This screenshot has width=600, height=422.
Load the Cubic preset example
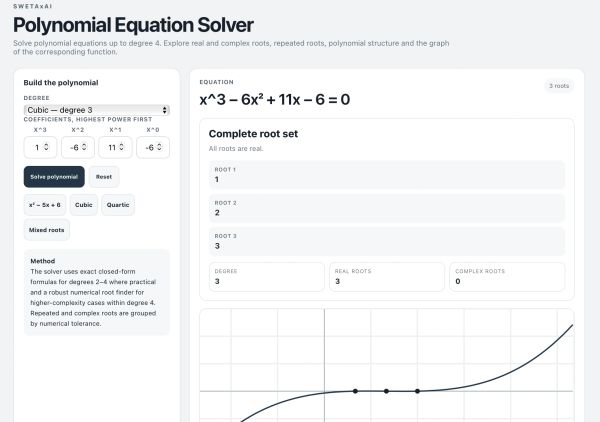pyautogui.click(x=83, y=205)
